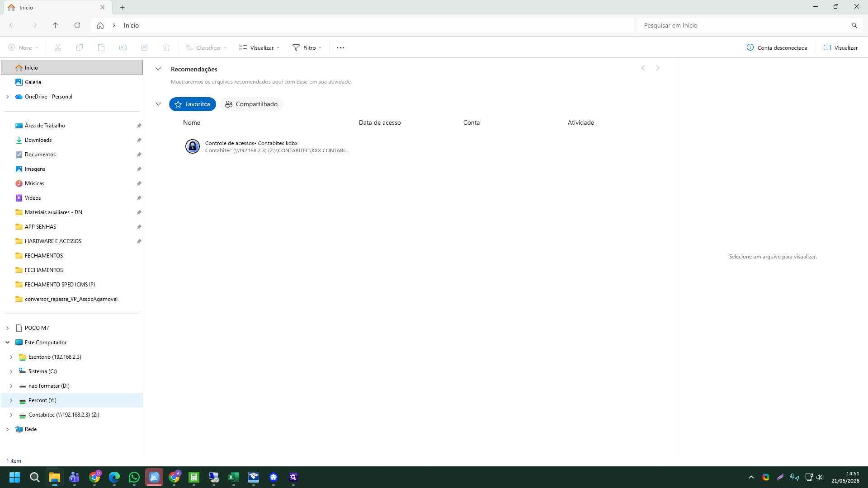Click the Share icon in toolbar
Screen dimensions: 868x488
pos(145,47)
